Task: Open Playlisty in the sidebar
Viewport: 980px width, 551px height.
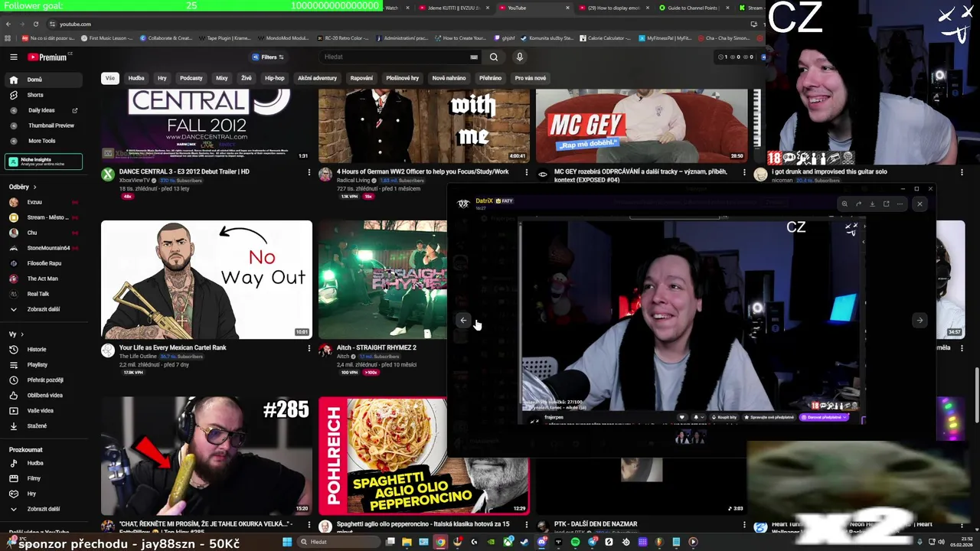Action: point(43,365)
